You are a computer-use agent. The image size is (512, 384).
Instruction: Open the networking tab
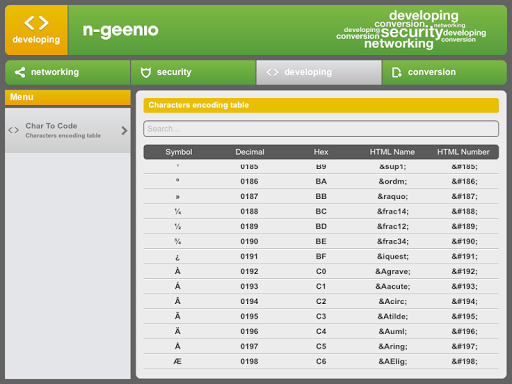68,72
